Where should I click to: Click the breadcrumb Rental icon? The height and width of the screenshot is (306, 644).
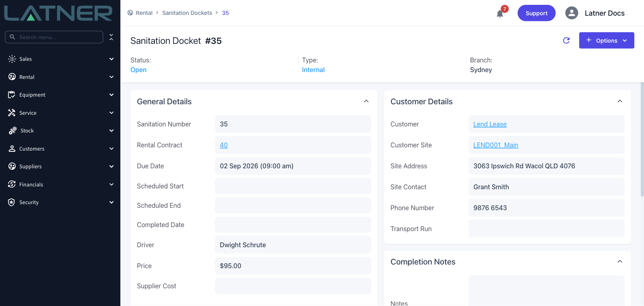pos(130,13)
